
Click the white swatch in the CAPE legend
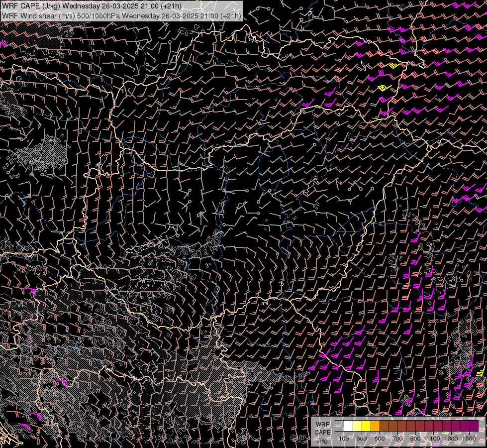click(x=349, y=426)
